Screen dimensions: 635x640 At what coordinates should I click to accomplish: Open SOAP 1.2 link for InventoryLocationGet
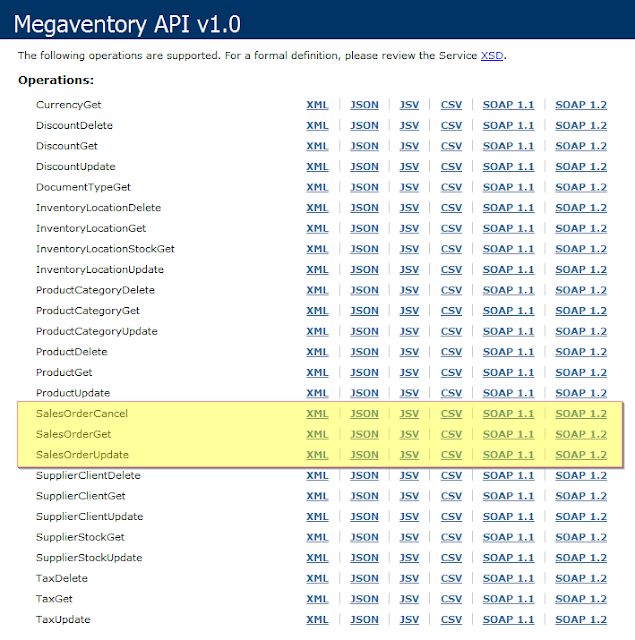coord(581,228)
